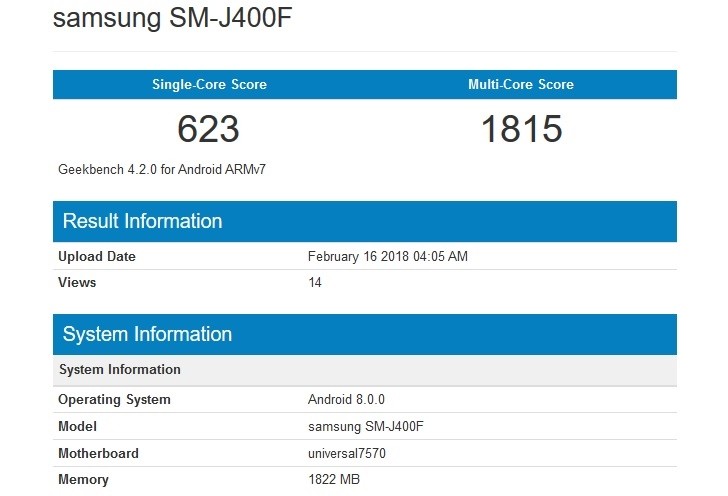Click the Upload Date row label
The height and width of the screenshot is (496, 728).
(x=97, y=257)
